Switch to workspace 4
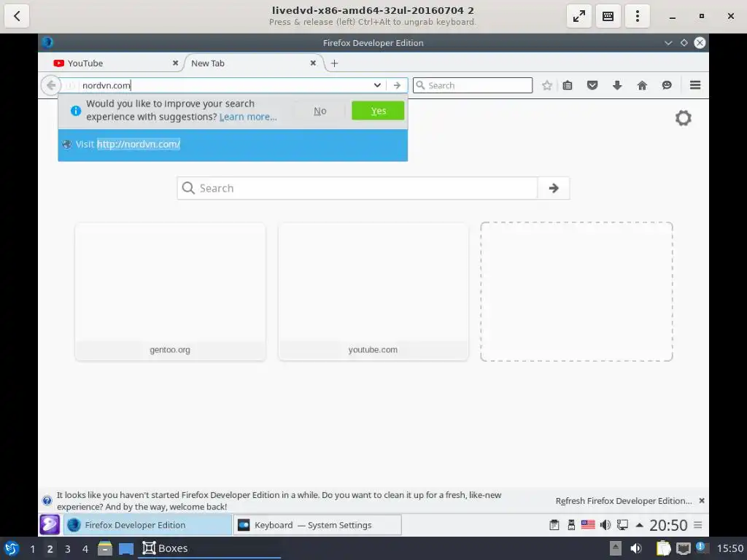This screenshot has height=560, width=747. click(x=85, y=548)
